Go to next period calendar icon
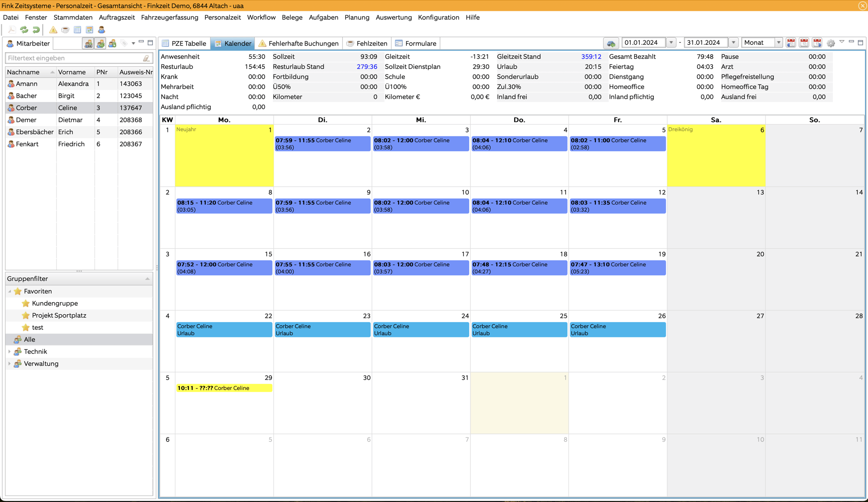 pyautogui.click(x=817, y=43)
